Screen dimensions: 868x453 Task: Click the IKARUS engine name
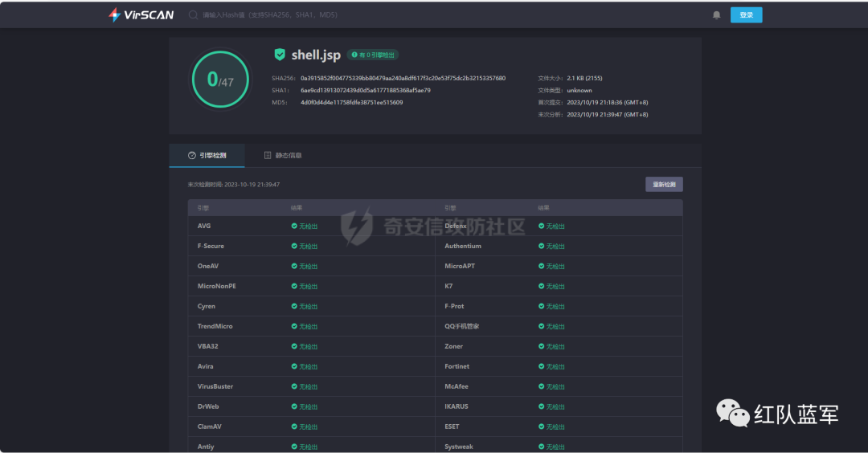pos(457,406)
